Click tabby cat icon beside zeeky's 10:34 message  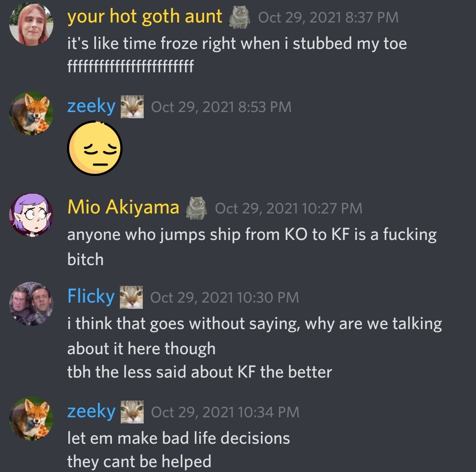[132, 412]
